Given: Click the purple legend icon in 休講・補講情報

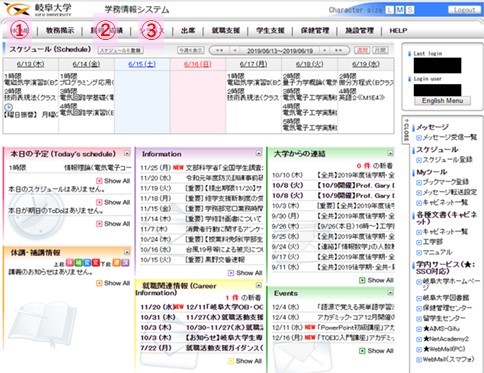Looking at the screenshot, I should point(125,263).
